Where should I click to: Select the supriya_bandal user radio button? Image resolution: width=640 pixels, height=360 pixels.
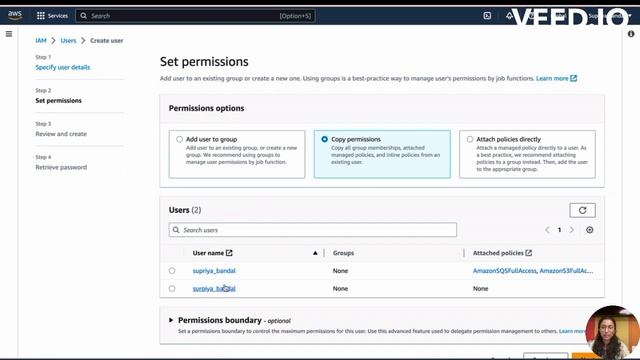point(172,271)
